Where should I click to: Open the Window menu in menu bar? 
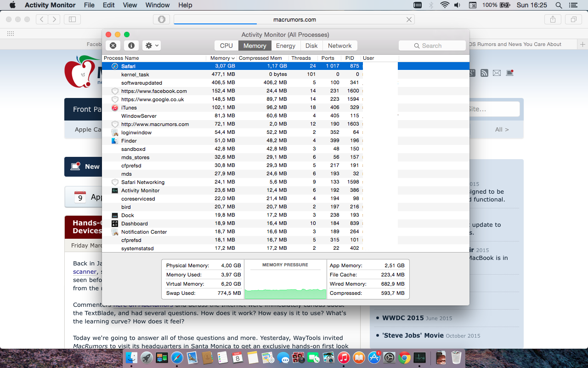(x=158, y=5)
